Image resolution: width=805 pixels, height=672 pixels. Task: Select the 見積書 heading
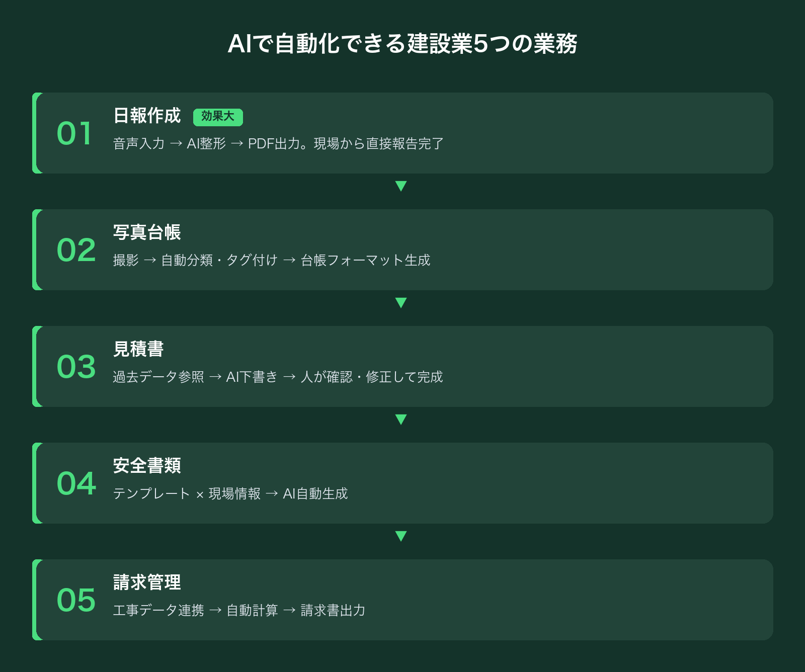(138, 349)
